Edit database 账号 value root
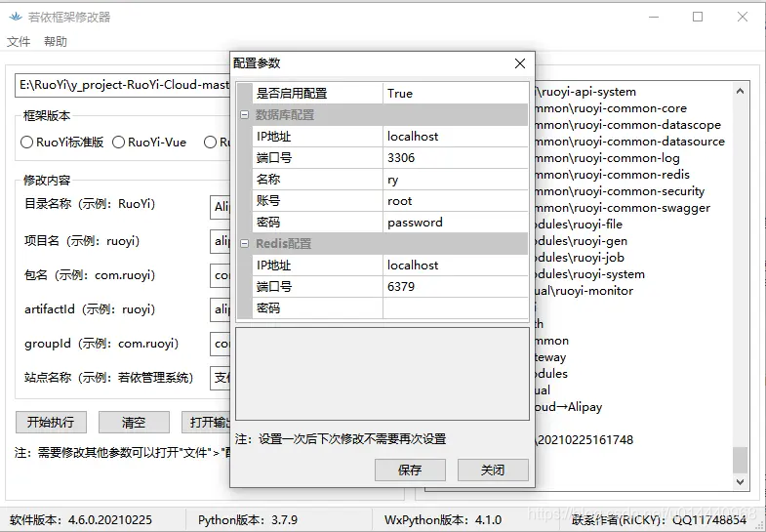Viewport: 766px width, 532px height. (456, 201)
